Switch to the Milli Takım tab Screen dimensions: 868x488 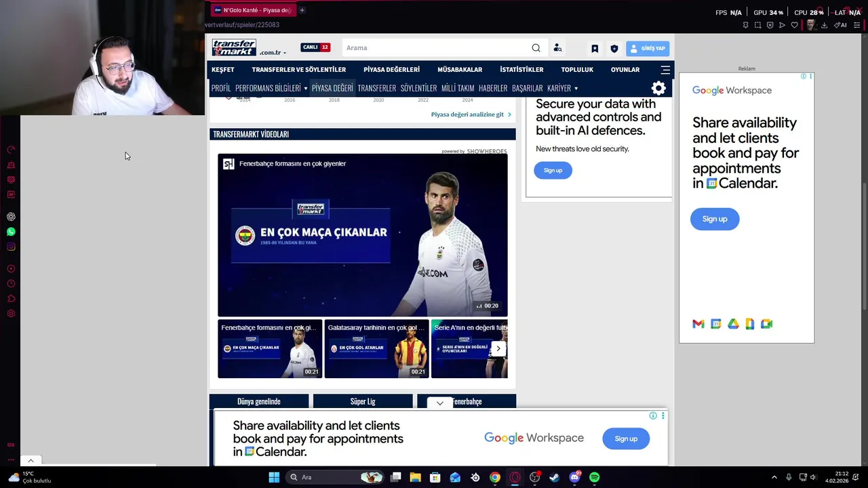click(x=458, y=88)
